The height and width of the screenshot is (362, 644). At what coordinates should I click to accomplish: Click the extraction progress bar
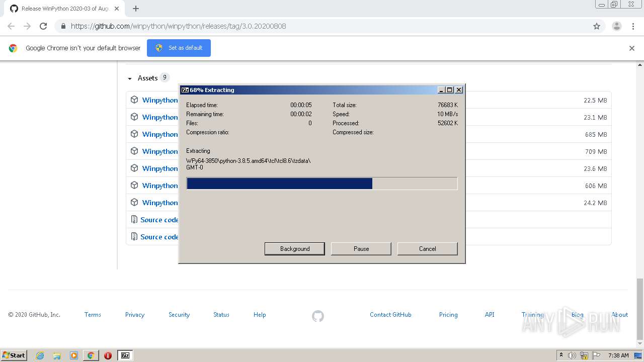[x=322, y=184]
